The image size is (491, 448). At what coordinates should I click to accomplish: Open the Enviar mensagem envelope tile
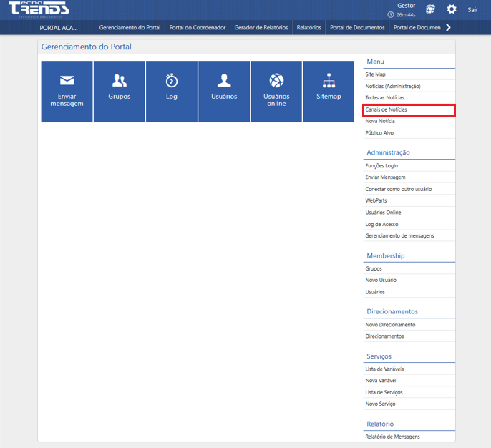tap(67, 92)
